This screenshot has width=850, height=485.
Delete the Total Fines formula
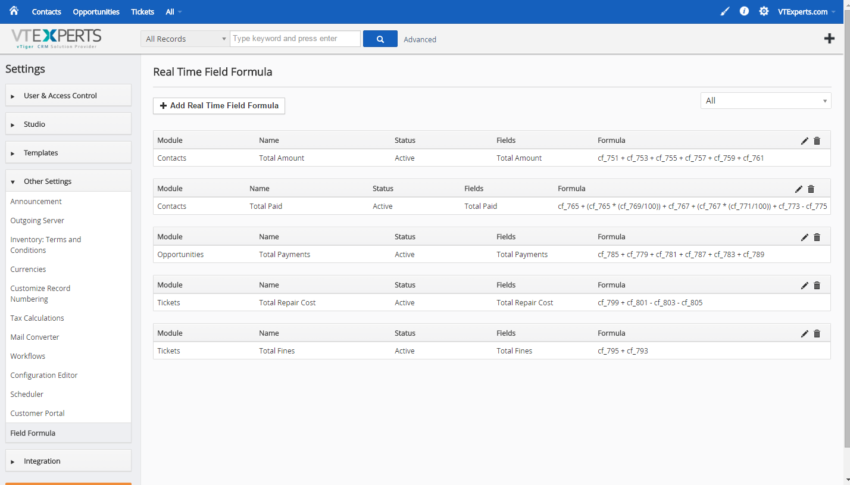[817, 334]
